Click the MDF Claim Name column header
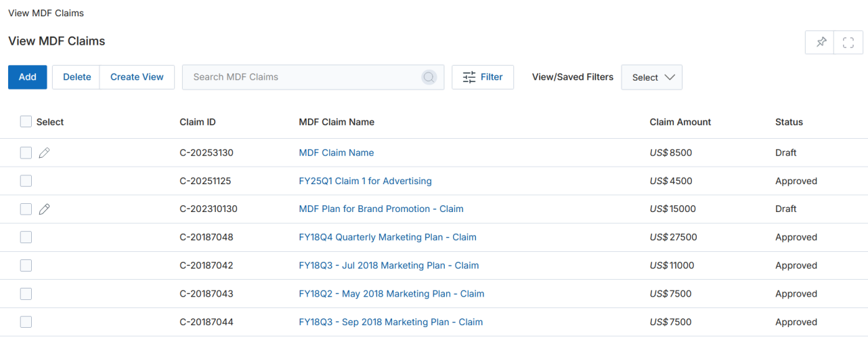The width and height of the screenshot is (868, 342). click(x=337, y=122)
